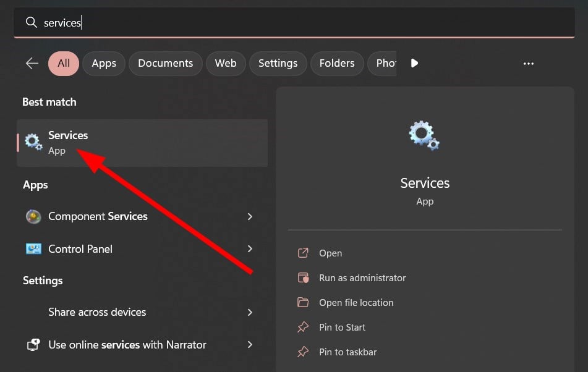Select the Component Services icon
The height and width of the screenshot is (372, 588).
click(33, 216)
